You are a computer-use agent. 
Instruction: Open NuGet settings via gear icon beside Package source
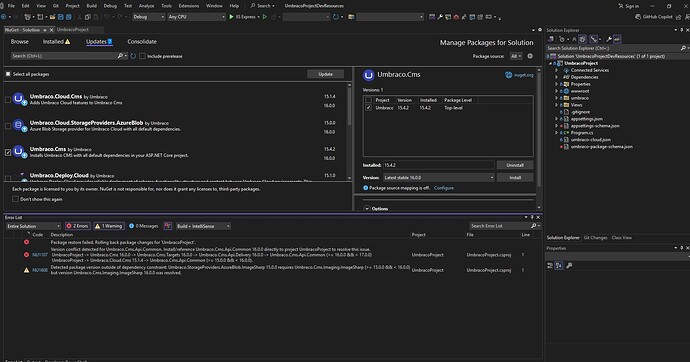coord(530,56)
